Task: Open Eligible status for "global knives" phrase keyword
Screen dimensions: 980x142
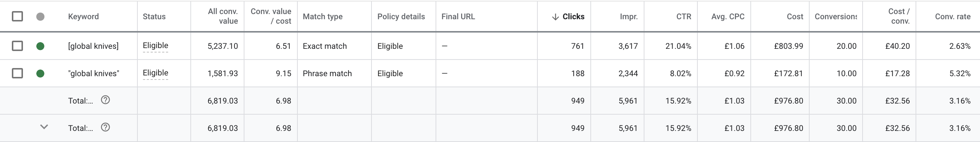Action: 155,73
